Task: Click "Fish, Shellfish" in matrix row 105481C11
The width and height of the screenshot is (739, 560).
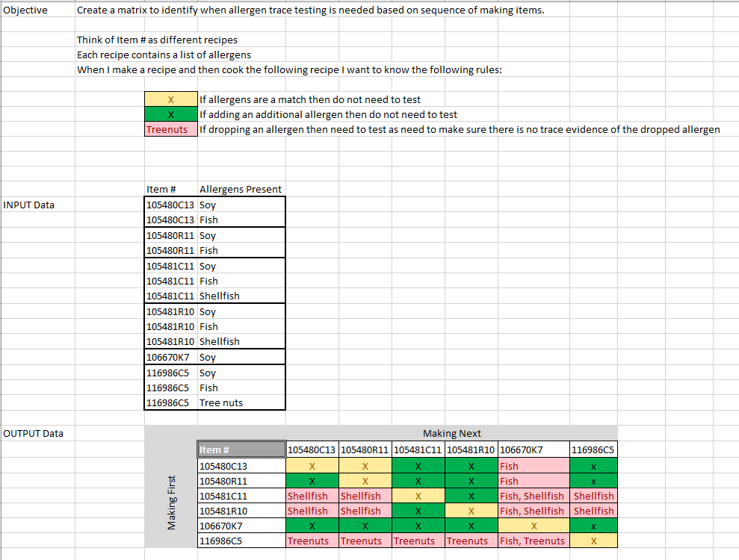Action: [x=534, y=496]
